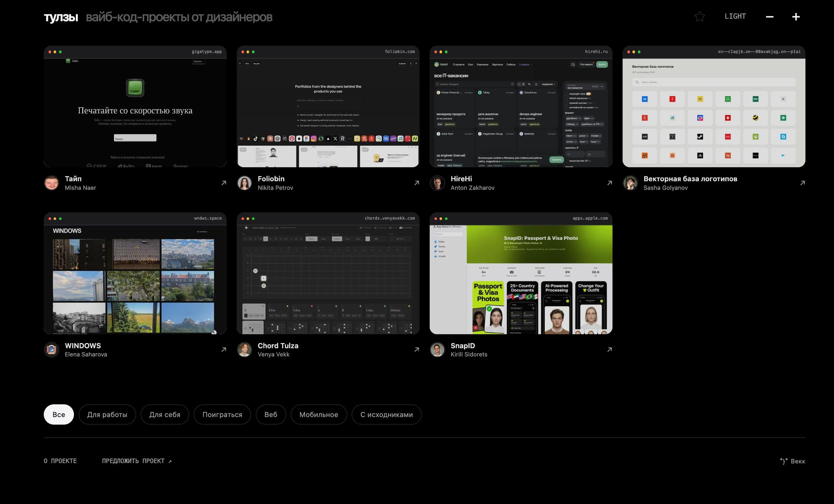Click author name Elena Saharova
This screenshot has height=504, width=834.
tap(86, 354)
